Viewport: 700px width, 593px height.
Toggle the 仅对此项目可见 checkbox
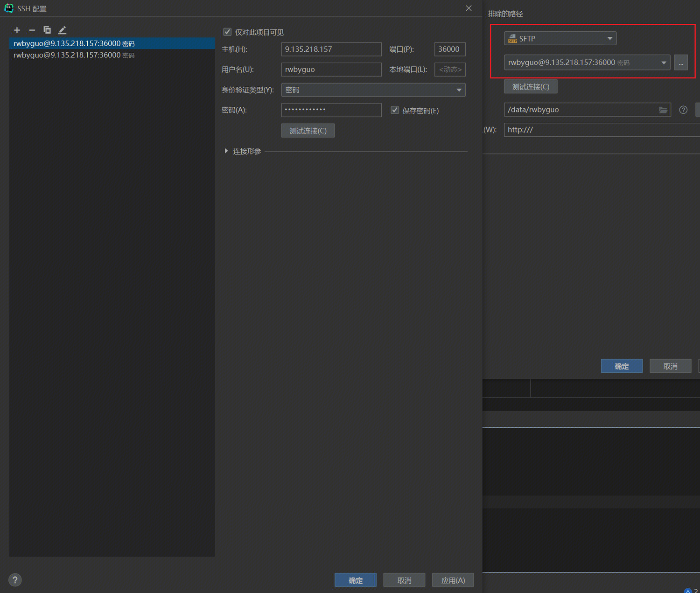coord(227,32)
